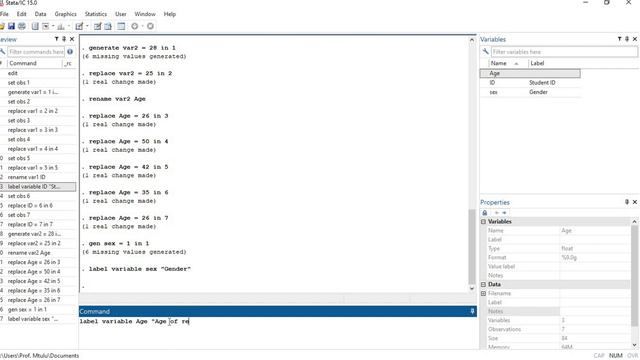Click the Properties panel scroll down arrow
This screenshot has height=360, width=640.
635,345
